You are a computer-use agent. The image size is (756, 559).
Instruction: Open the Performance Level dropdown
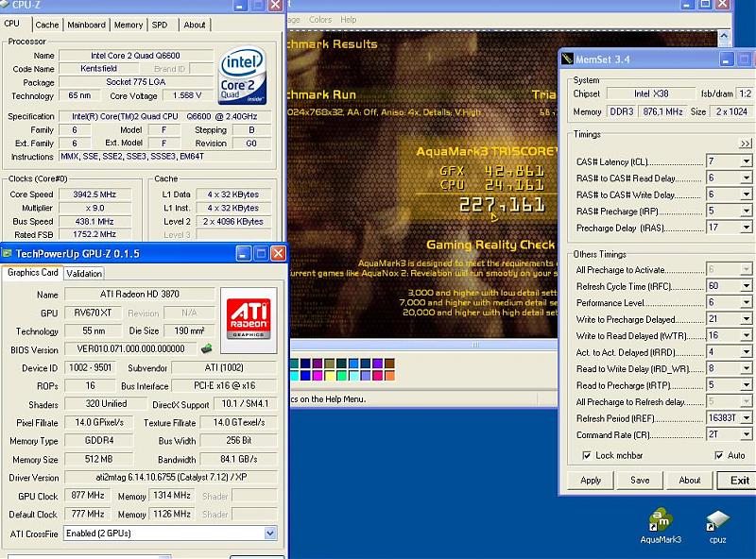[x=746, y=302]
